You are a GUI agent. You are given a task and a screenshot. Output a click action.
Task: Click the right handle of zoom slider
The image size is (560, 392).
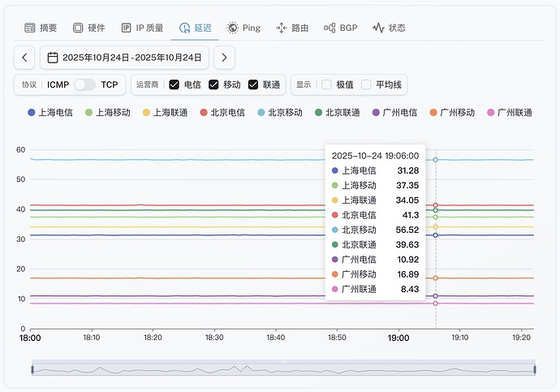(x=535, y=369)
